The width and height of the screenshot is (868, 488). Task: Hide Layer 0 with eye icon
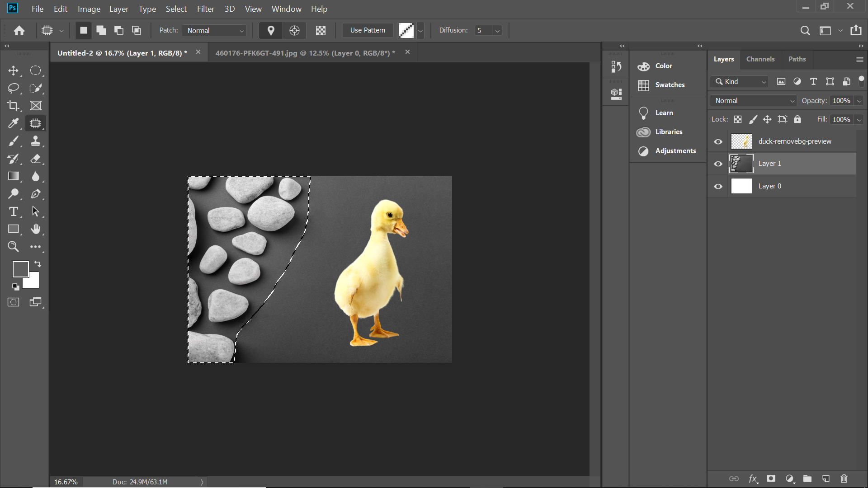[718, 187]
